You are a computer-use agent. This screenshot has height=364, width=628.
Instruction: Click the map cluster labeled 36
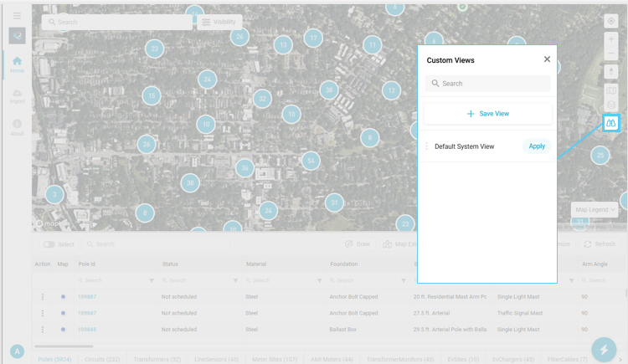click(x=245, y=168)
